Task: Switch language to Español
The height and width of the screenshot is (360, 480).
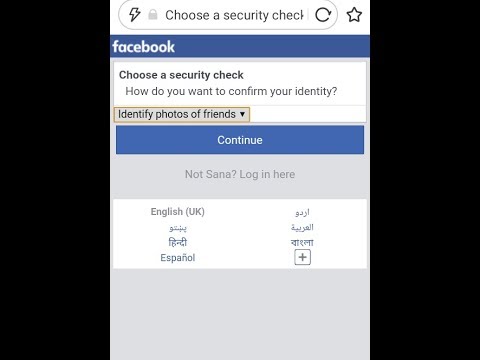Action: [178, 258]
